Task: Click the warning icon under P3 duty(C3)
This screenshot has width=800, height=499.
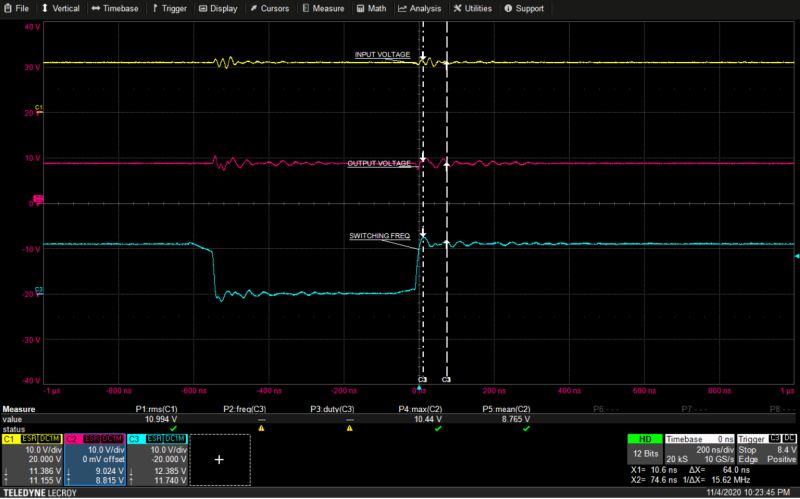Action: point(349,429)
